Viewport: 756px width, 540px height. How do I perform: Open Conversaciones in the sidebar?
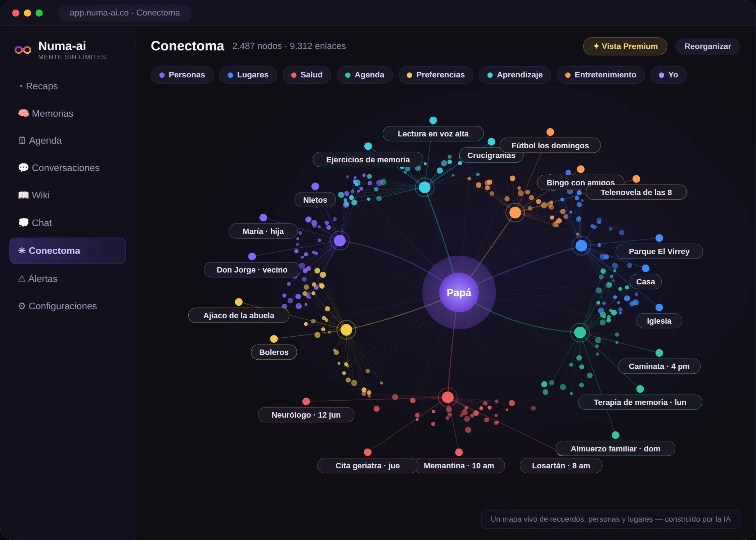coord(68,168)
